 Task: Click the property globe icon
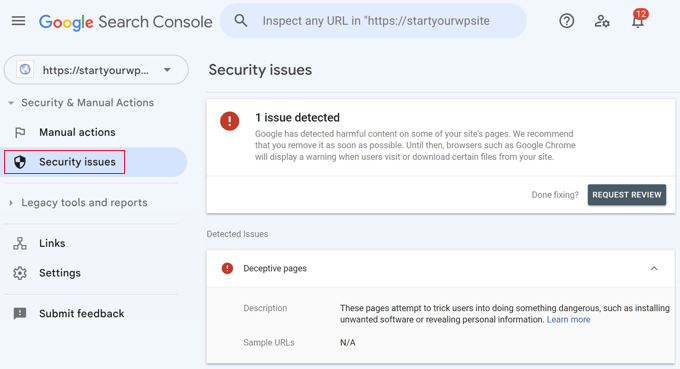(25, 69)
